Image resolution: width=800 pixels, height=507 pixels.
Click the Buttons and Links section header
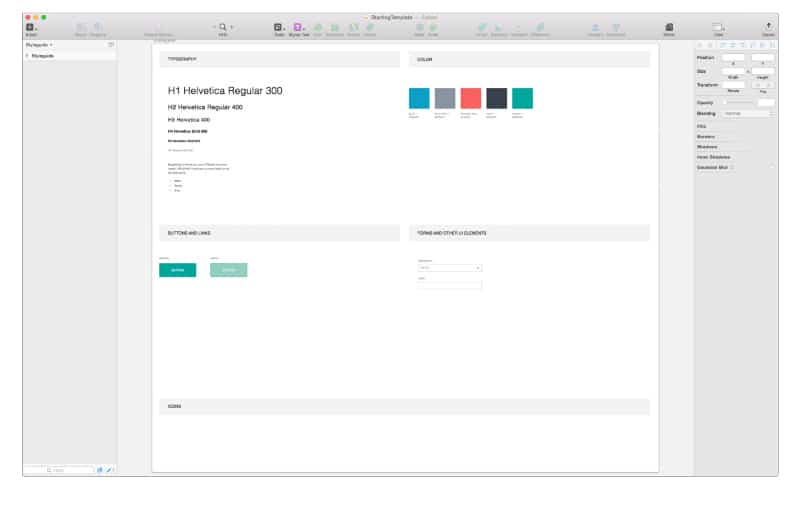coord(280,233)
